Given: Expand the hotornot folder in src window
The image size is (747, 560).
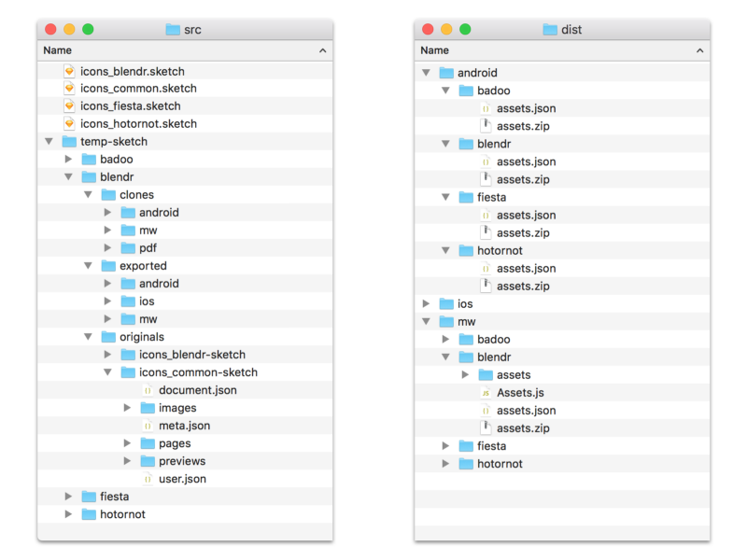Looking at the screenshot, I should tap(68, 514).
